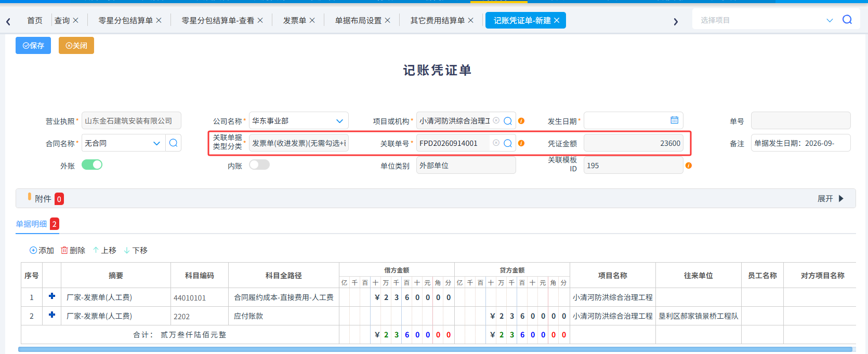The image size is (868, 354).
Task: Click the 关闭 button
Action: pos(76,46)
